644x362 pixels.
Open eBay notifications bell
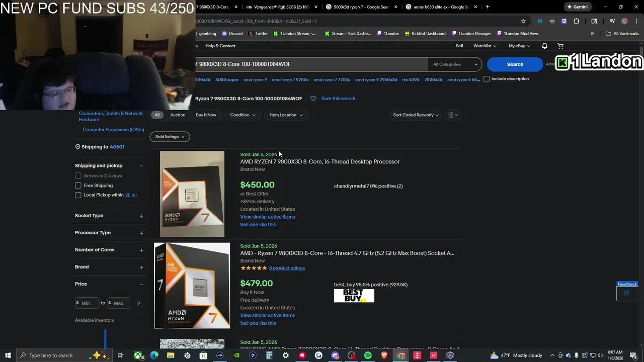pos(544,46)
